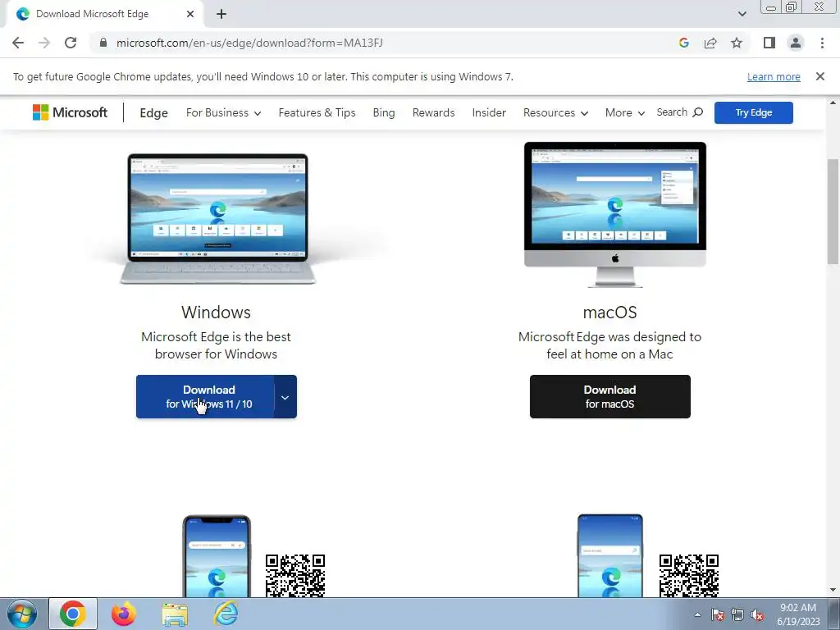Go back using the browser back arrow
840x630 pixels.
click(x=18, y=43)
